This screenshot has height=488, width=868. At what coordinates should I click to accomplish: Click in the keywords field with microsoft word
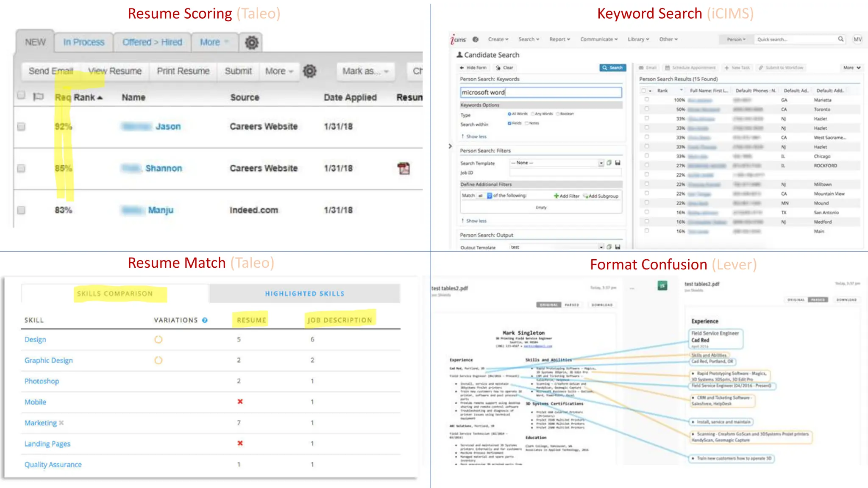541,92
